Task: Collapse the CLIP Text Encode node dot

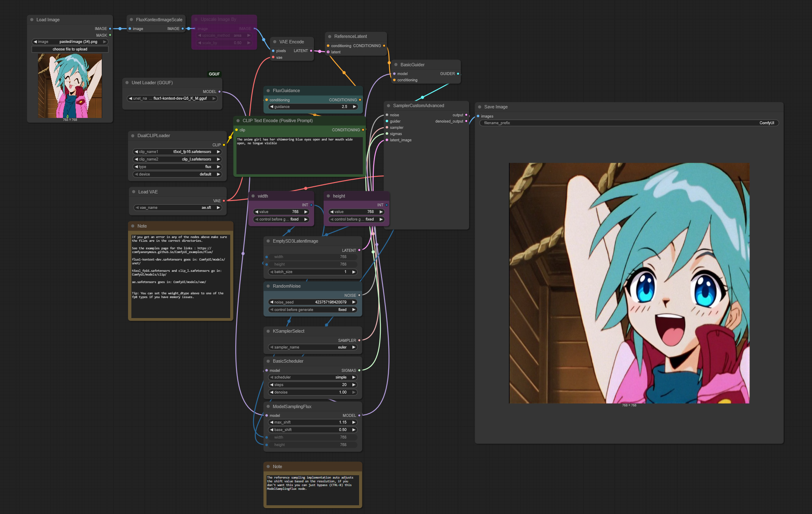Action: tap(238, 120)
